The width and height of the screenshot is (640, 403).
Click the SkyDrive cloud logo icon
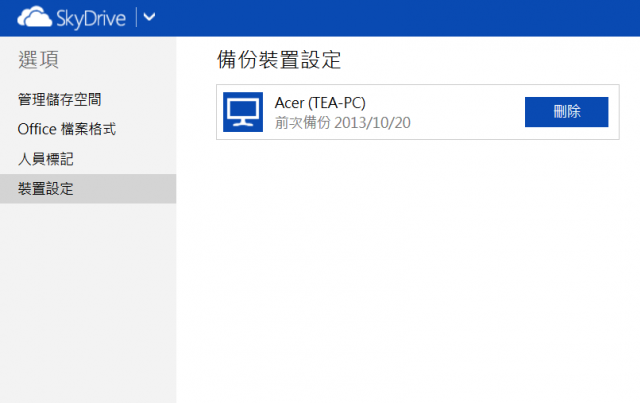(35, 17)
